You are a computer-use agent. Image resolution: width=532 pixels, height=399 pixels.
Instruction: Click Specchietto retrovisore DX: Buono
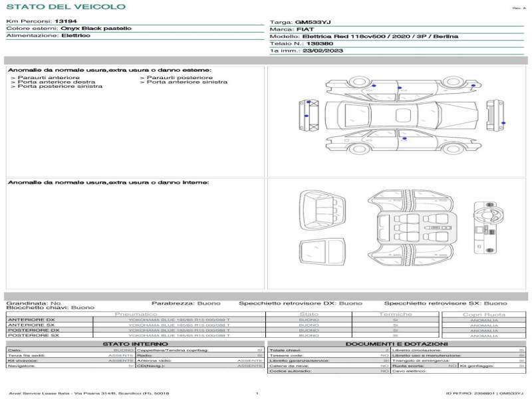tap(301, 303)
